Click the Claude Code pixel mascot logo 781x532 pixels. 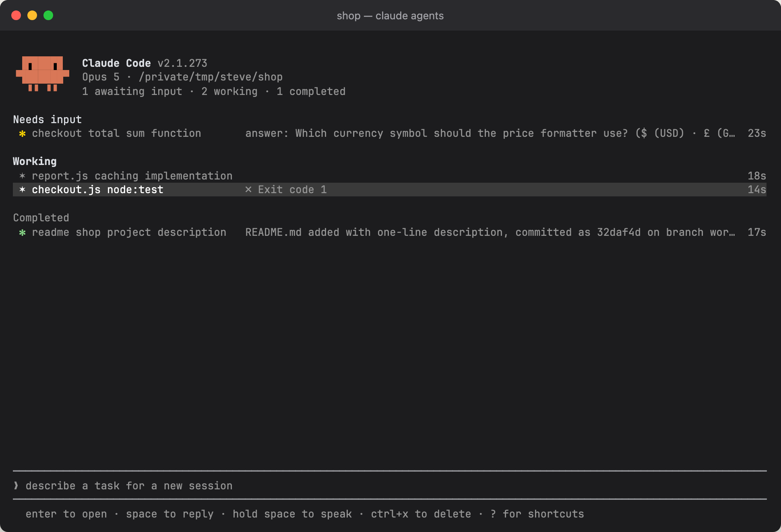pyautogui.click(x=42, y=74)
